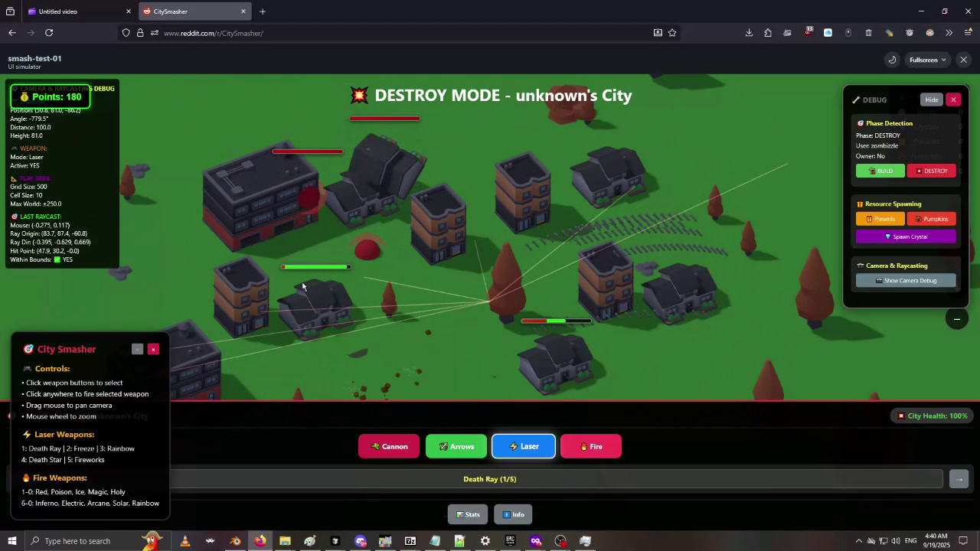Image resolution: width=980 pixels, height=551 pixels.
Task: Open the Fullscreen dropdown
Action: pos(928,60)
